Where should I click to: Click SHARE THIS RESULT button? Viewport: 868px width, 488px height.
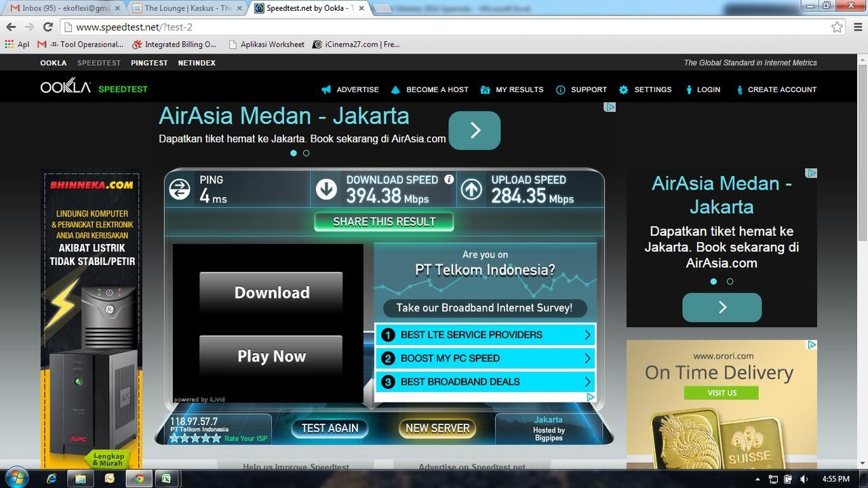tap(384, 222)
